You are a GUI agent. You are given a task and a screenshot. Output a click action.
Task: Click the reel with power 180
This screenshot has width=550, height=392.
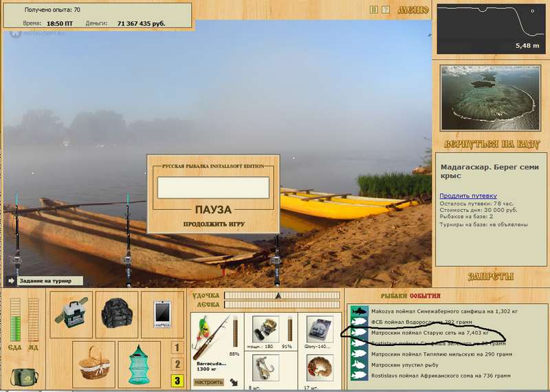(265, 329)
